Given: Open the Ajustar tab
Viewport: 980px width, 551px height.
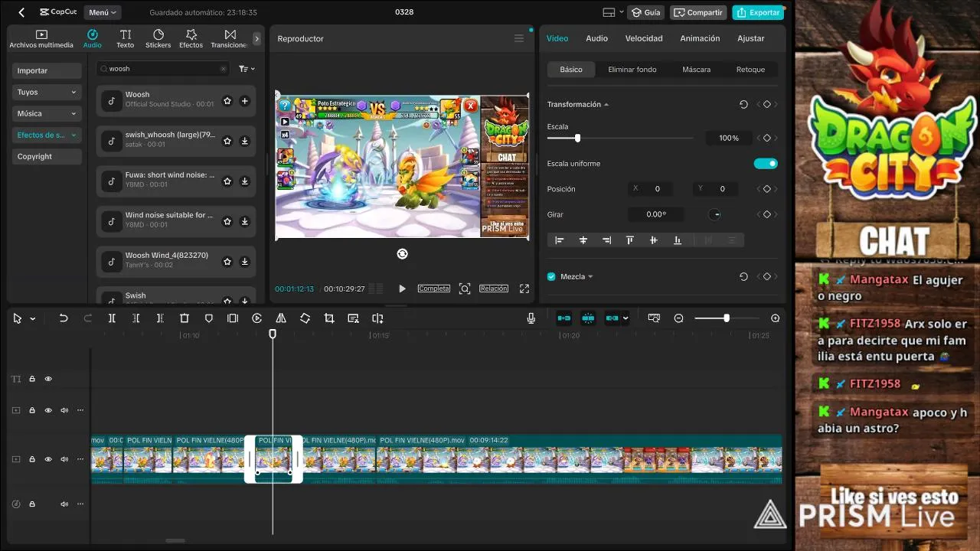Looking at the screenshot, I should 750,38.
